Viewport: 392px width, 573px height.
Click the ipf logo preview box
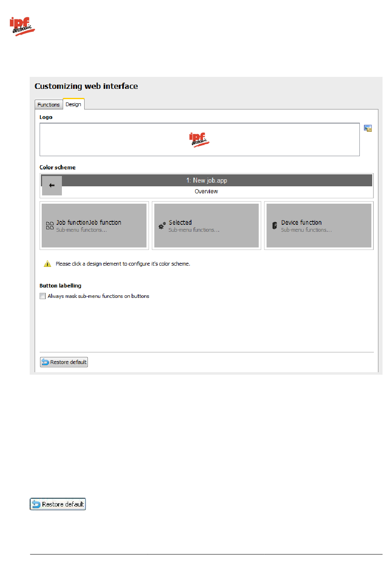point(200,140)
